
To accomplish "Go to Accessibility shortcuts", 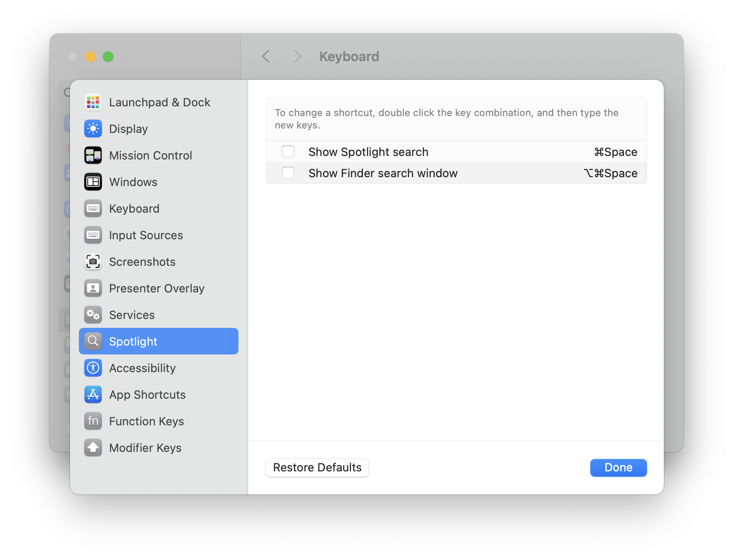I will tap(159, 368).
